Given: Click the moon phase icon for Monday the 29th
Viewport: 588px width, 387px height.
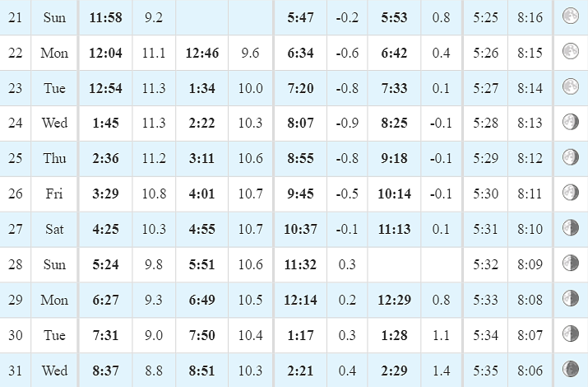Looking at the screenshot, I should pyautogui.click(x=571, y=298).
